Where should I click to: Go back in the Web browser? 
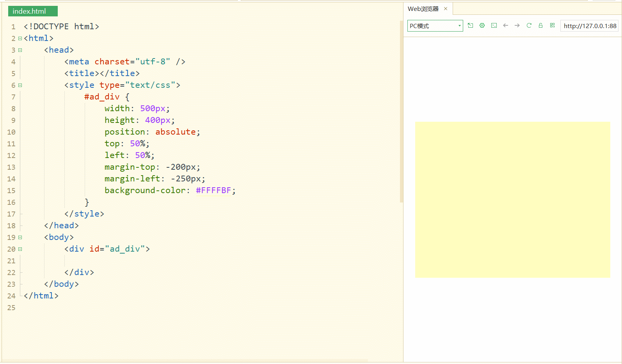tap(506, 25)
